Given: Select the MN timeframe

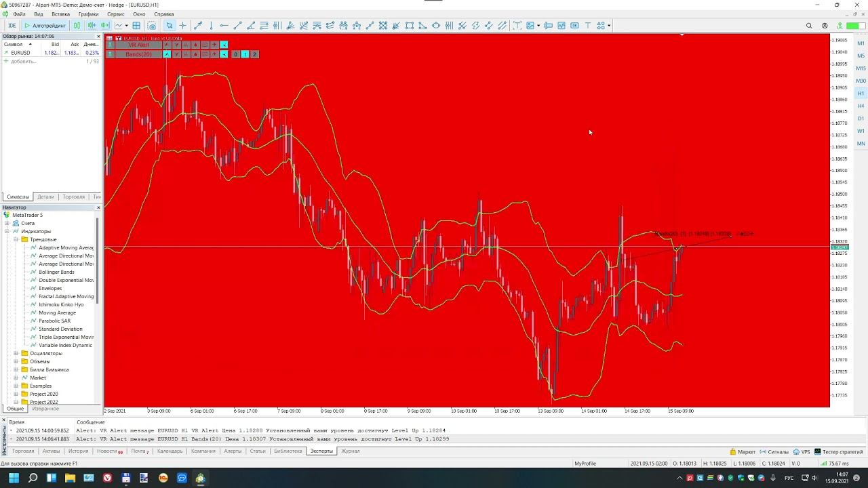Looking at the screenshot, I should (861, 144).
